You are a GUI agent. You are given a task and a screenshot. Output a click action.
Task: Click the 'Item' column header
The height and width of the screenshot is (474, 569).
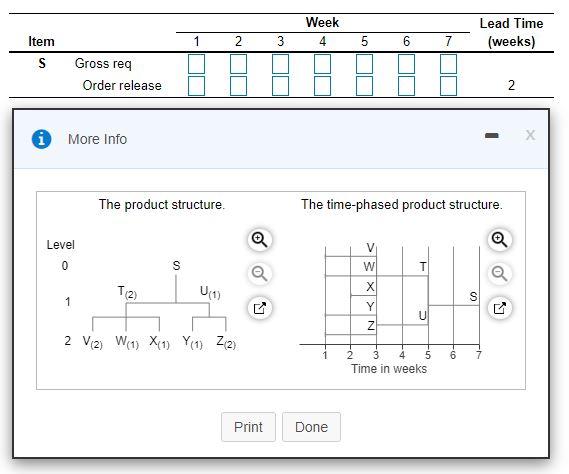click(41, 41)
